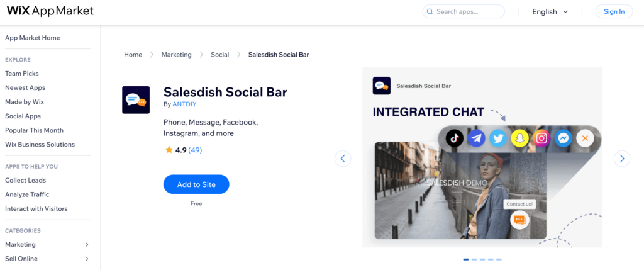The width and height of the screenshot is (644, 270).
Task: Open App Market Home in sidebar
Action: coord(33,38)
